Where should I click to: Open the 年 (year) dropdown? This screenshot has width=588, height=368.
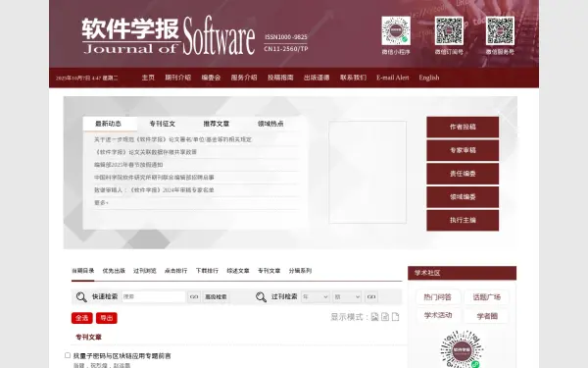pyautogui.click(x=316, y=296)
